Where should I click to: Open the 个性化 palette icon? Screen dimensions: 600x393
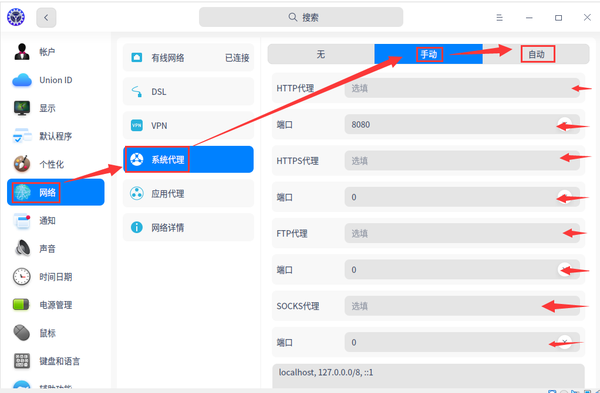pos(22,164)
